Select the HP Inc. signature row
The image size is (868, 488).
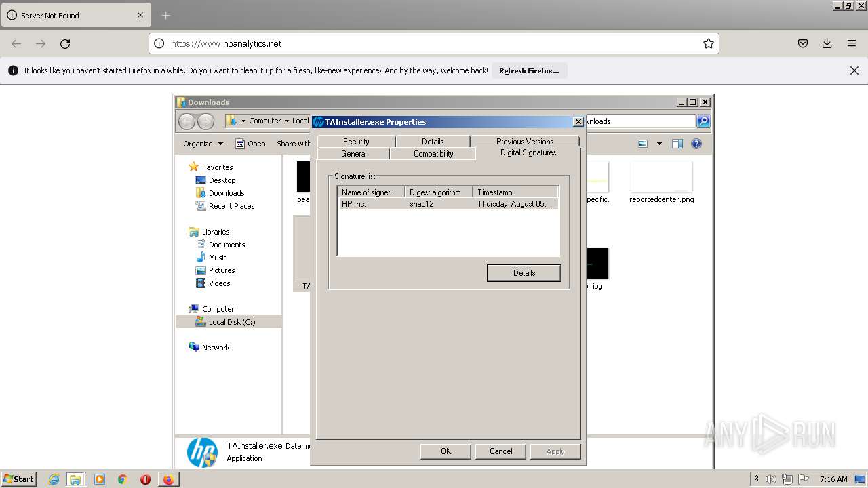448,204
